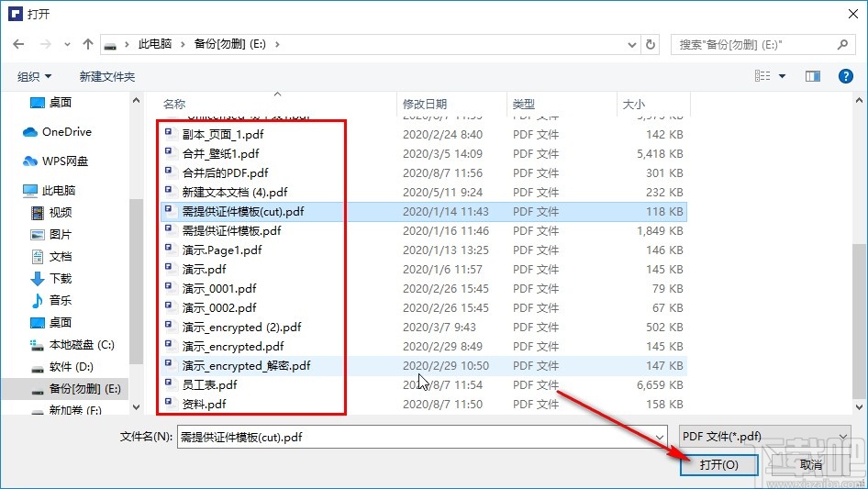Select file 资料.pdf
The width and height of the screenshot is (868, 489).
point(205,405)
